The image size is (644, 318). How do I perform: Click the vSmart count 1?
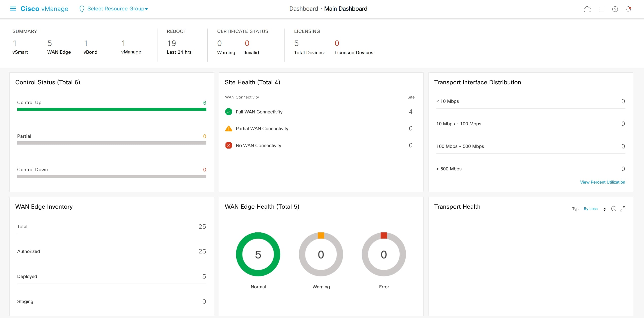coord(15,43)
